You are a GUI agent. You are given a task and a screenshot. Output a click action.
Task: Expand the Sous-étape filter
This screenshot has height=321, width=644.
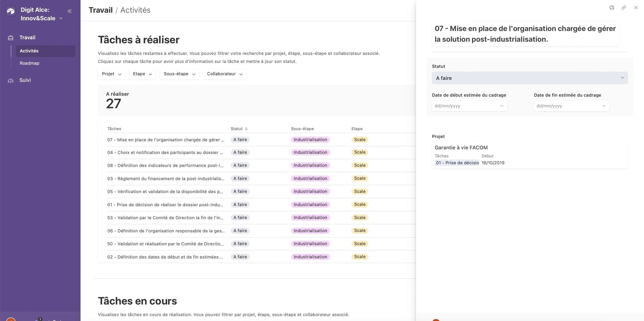point(179,74)
